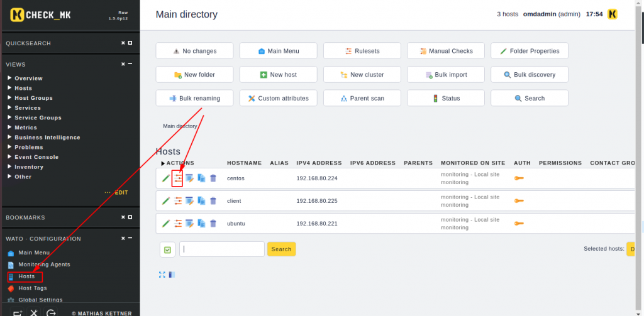The width and height of the screenshot is (644, 316).
Task: Edit properties of host client
Action: (166, 200)
